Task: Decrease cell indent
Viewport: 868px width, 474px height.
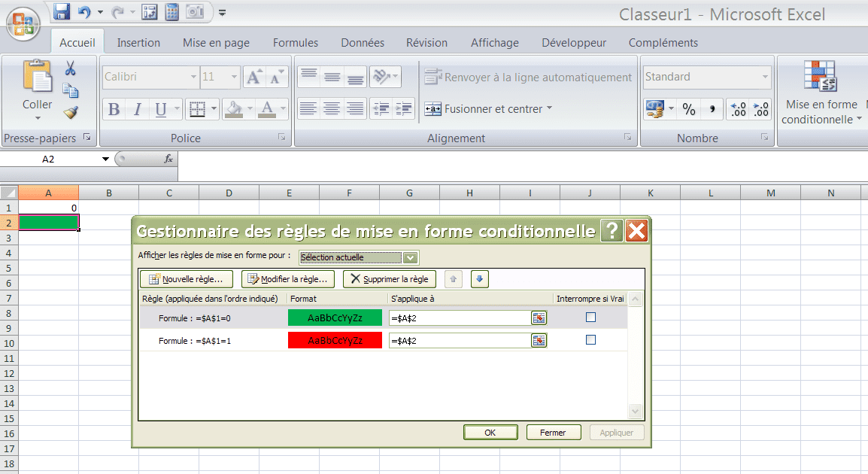Action: [381, 109]
